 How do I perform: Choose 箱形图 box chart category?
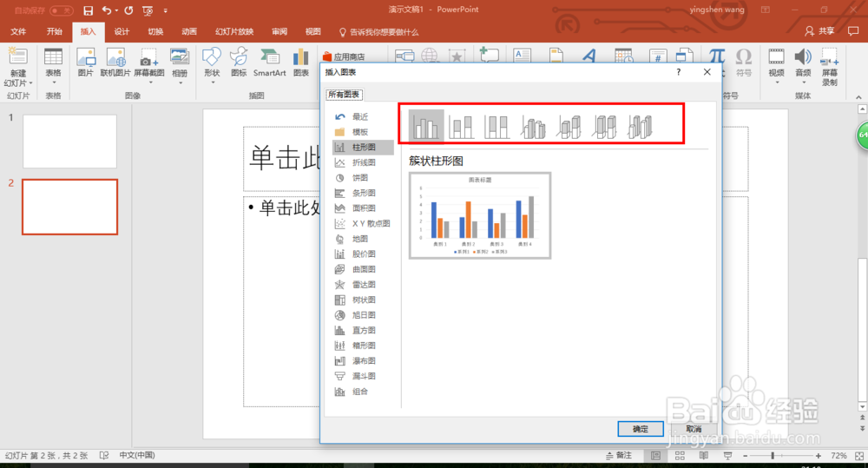(x=363, y=346)
